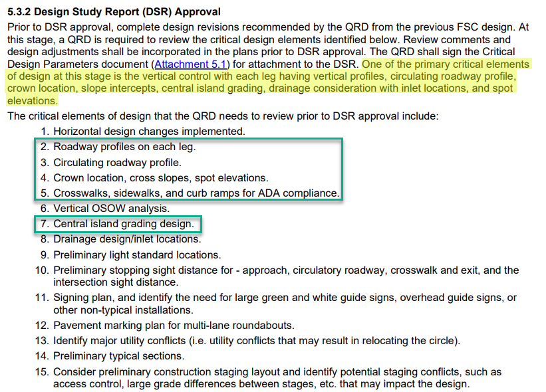Image resolution: width=546 pixels, height=392 pixels.
Task: Click the Preliminary typical sections item
Action: pyautogui.click(x=120, y=355)
